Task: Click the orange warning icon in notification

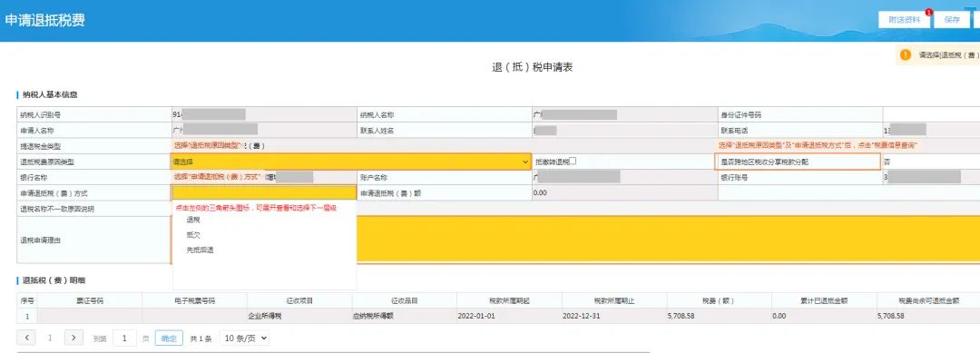Action: pos(905,55)
